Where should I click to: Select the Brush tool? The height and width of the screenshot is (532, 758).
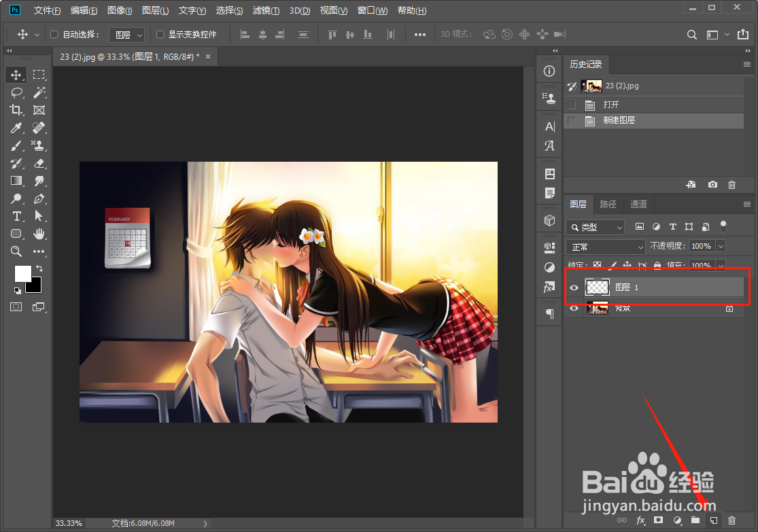tap(16, 145)
